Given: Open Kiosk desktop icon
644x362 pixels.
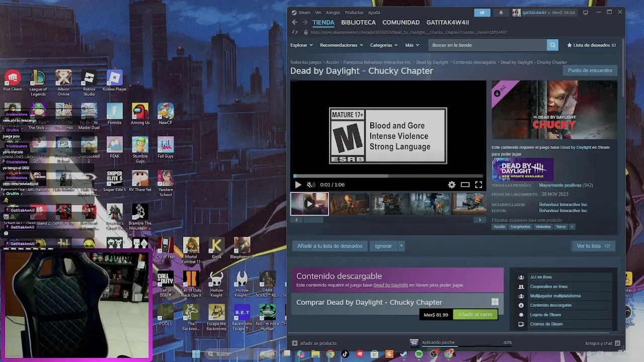Looking at the screenshot, I should [x=217, y=248].
